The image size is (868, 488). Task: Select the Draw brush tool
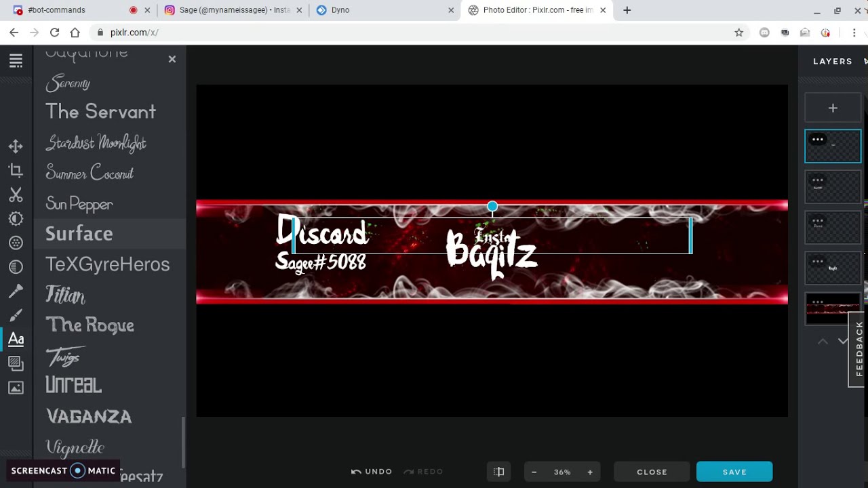pyautogui.click(x=16, y=315)
